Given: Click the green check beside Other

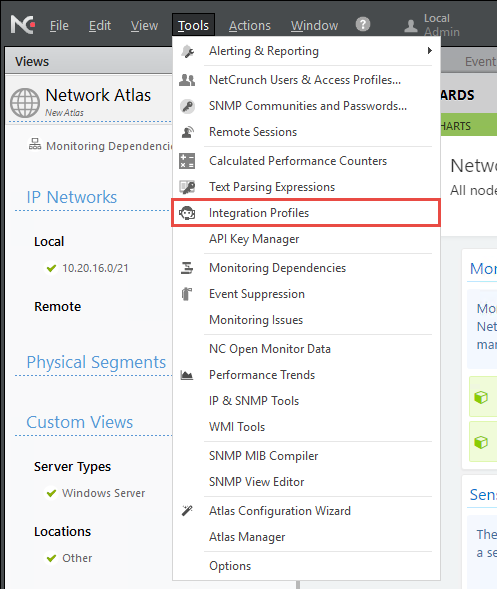Looking at the screenshot, I should pyautogui.click(x=51, y=558).
